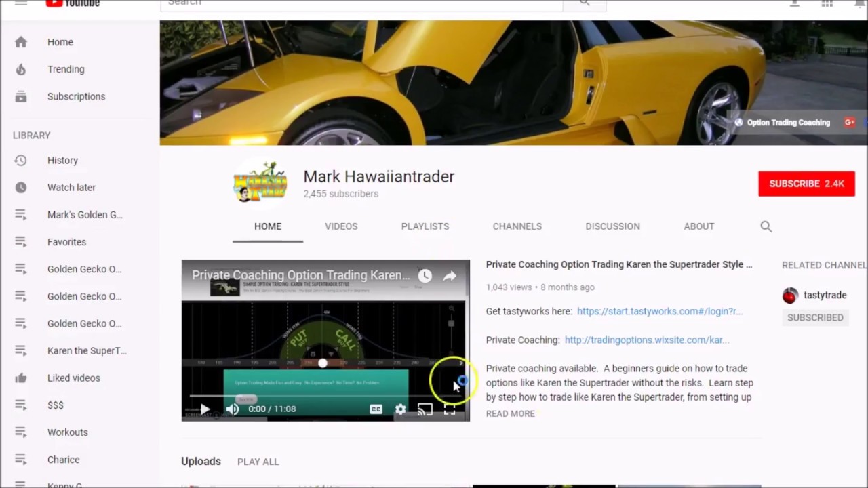The image size is (868, 488).
Task: Click the 2,455 subscribers text
Action: pos(340,194)
